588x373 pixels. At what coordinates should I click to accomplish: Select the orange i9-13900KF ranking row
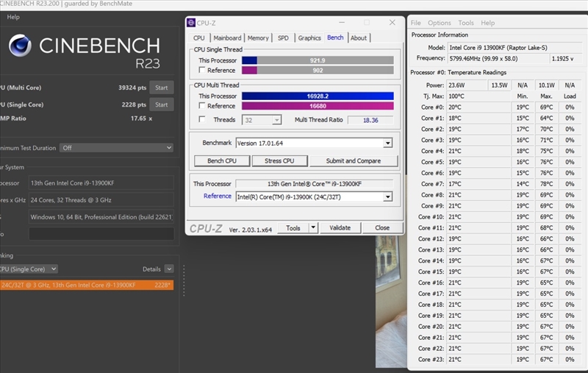tap(87, 285)
